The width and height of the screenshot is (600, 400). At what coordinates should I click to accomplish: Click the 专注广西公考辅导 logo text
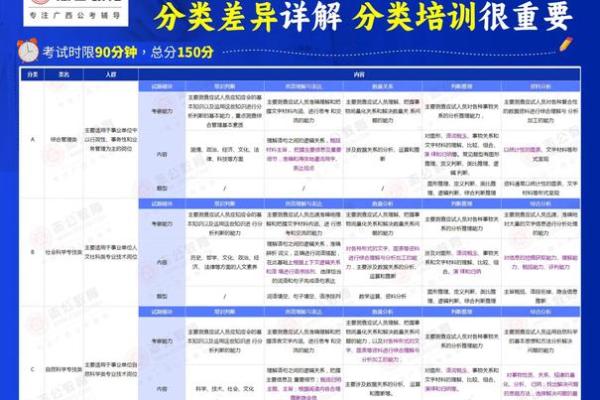pyautogui.click(x=75, y=16)
